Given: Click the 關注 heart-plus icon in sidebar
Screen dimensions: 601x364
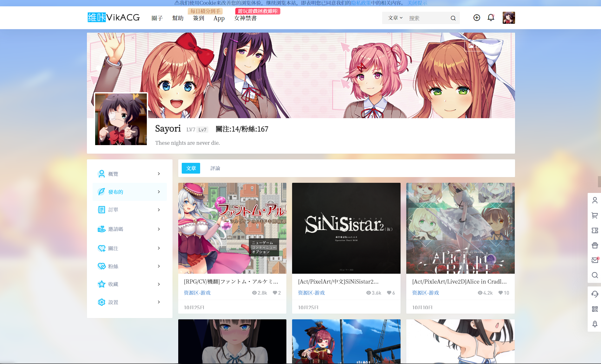Looking at the screenshot, I should coord(101,248).
